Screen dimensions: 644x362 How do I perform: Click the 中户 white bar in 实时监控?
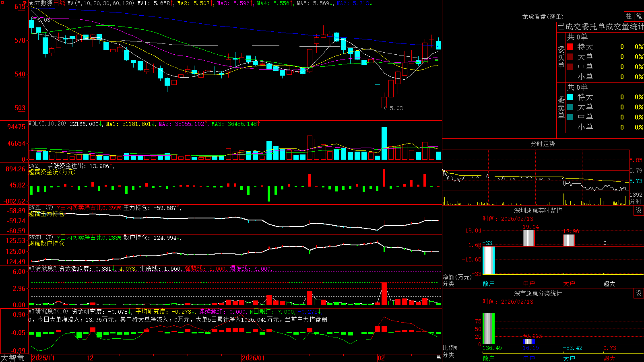click(x=528, y=238)
